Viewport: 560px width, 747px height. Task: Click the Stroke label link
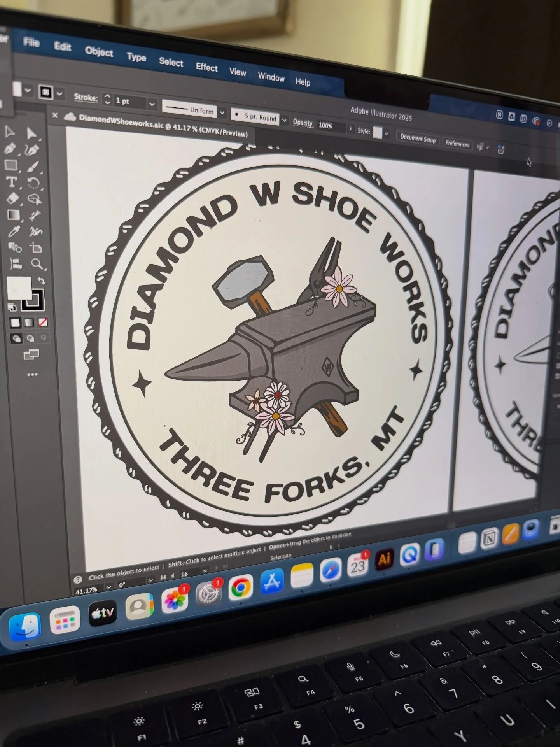click(86, 97)
